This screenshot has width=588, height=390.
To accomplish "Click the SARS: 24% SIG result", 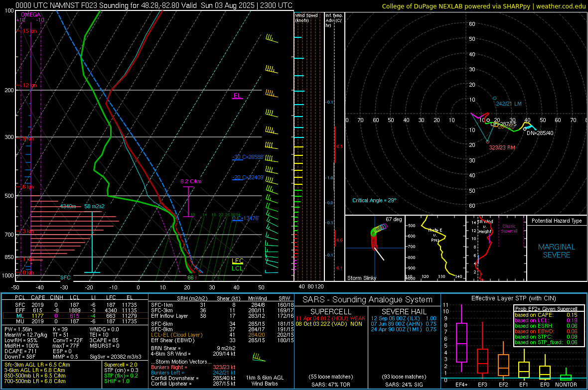I will (x=404, y=385).
